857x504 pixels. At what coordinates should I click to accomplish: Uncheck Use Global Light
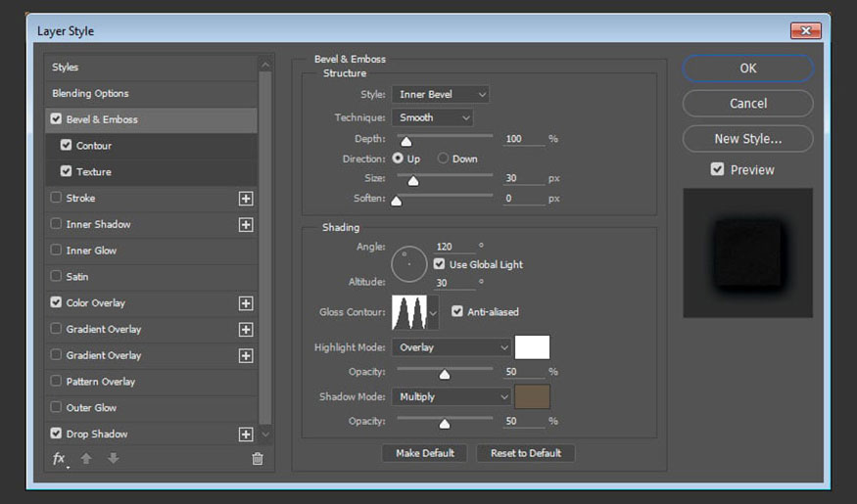[x=439, y=264]
